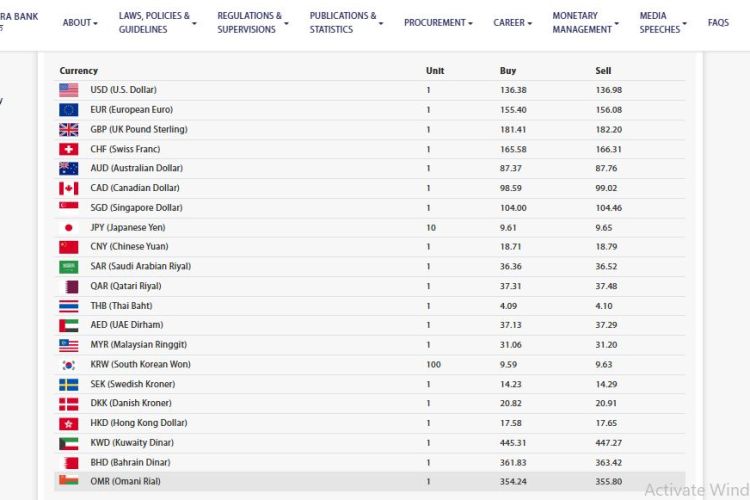Screen dimensions: 750x500
Task: Select KRW (South Korean Won) label
Action: pyautogui.click(x=141, y=365)
